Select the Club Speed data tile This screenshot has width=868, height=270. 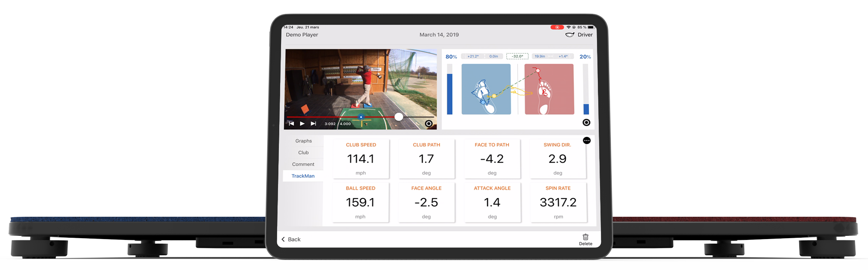point(361,159)
